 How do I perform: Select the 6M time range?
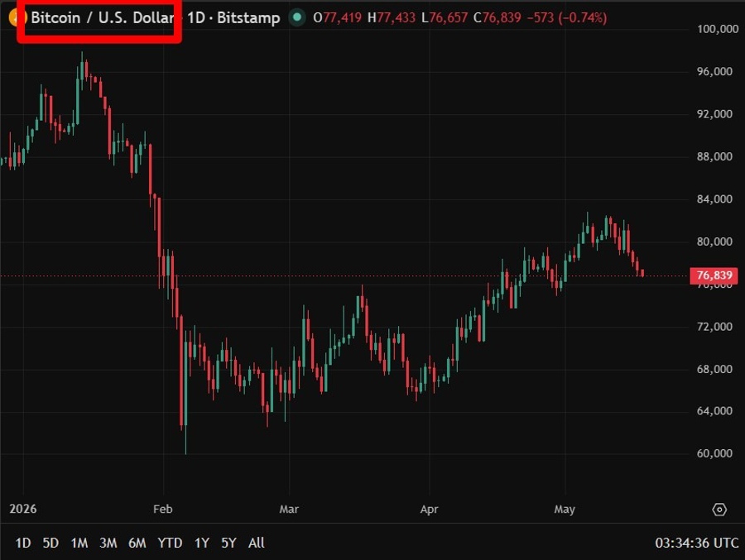pos(137,543)
